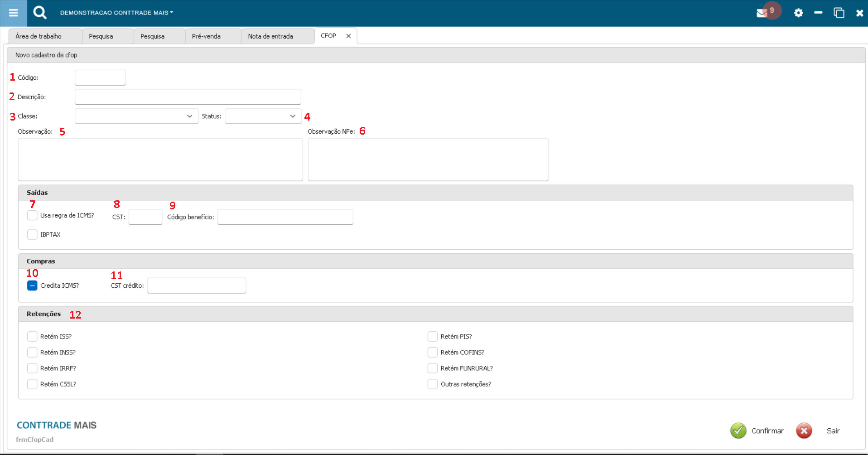Click the restore window icon

click(x=839, y=13)
